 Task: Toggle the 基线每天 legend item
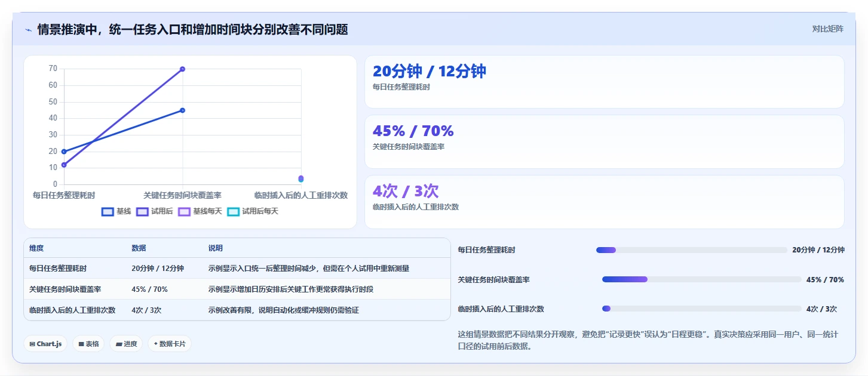200,211
